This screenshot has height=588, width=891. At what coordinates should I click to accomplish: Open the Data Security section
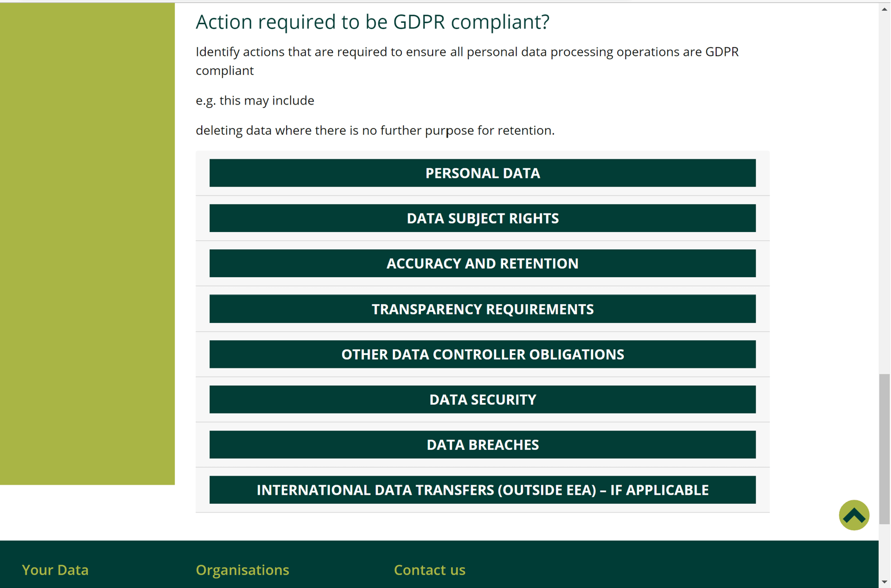(482, 400)
